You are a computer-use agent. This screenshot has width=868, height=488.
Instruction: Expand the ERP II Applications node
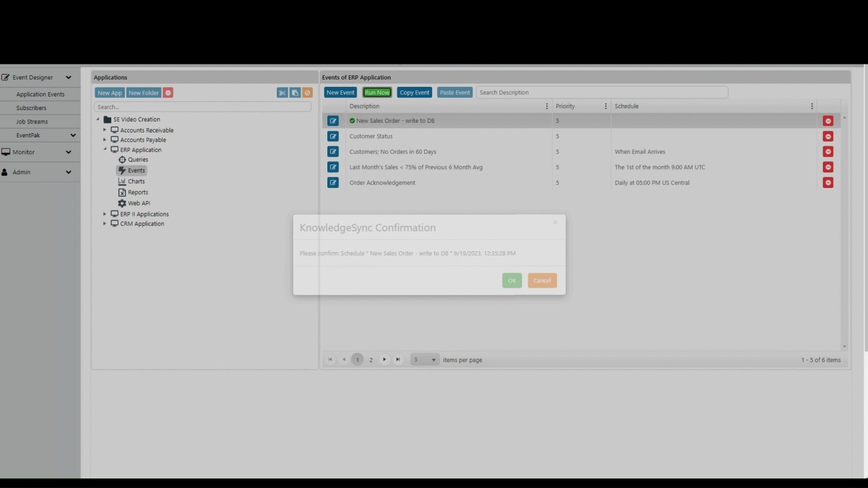pos(105,214)
